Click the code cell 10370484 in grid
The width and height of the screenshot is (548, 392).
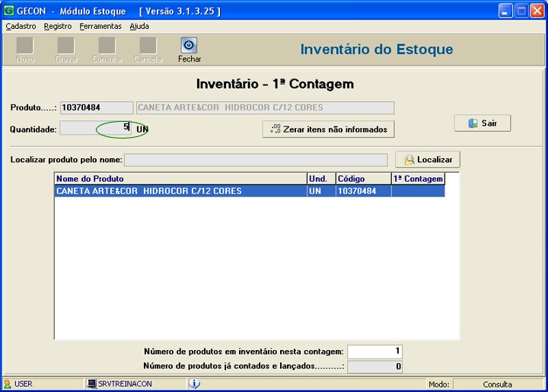[x=364, y=191]
